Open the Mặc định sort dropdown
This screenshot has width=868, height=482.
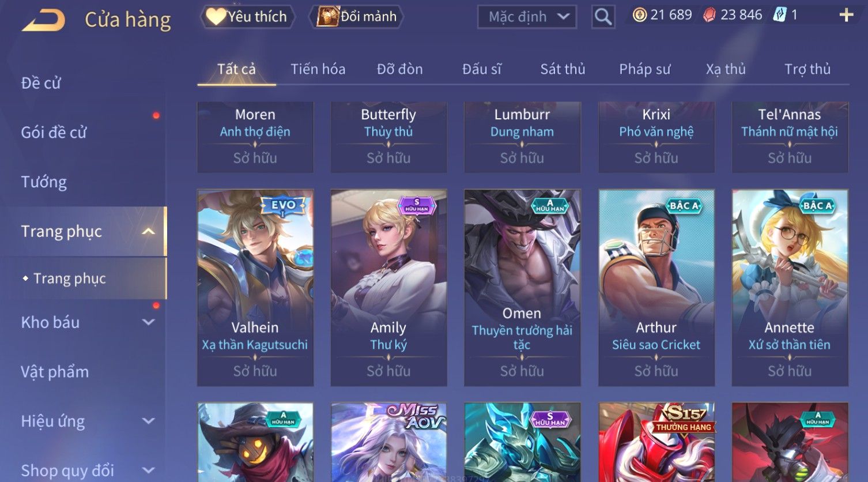527,17
